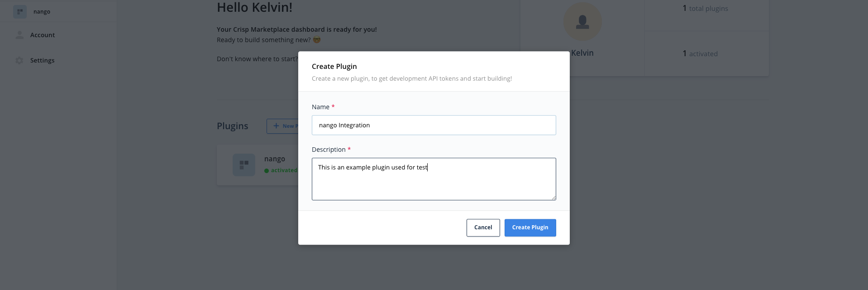Click the nango plugin tile icon
This screenshot has height=290, width=868.
click(244, 165)
